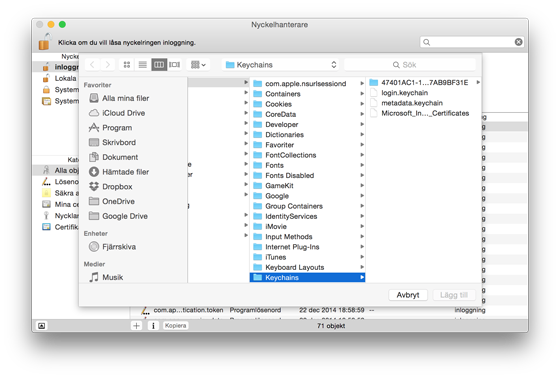Expand the 47401AC1 folder arrow

click(x=478, y=83)
